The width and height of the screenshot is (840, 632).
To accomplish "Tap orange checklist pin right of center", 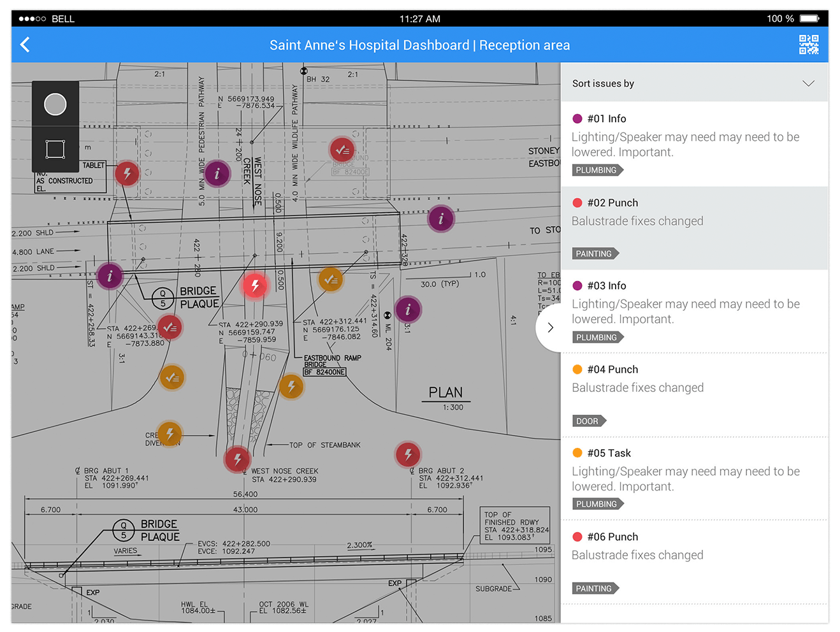I will tap(331, 279).
